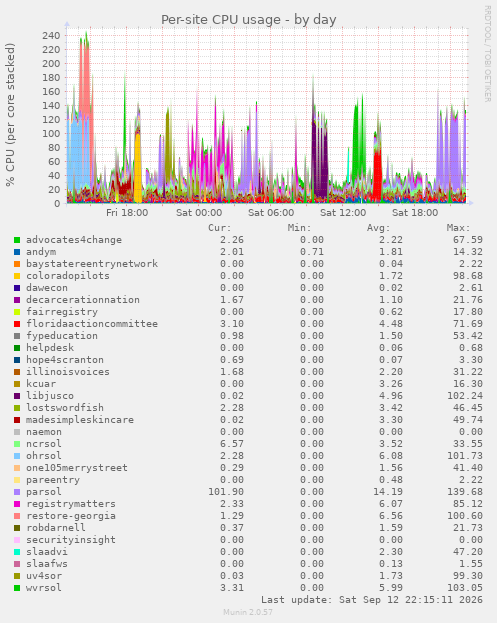
Task: Click the 'helpdesk' legend name
Action: [x=50, y=348]
